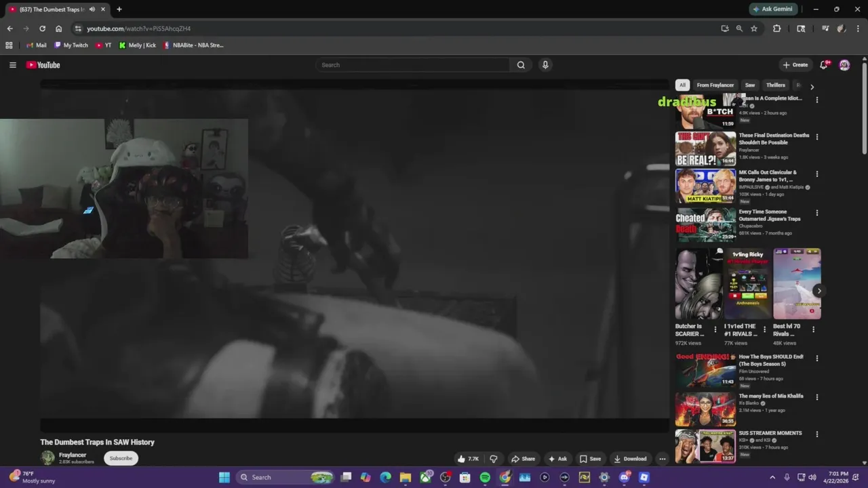
Task: Open Chrome extensions puzzle icon
Action: tap(777, 28)
